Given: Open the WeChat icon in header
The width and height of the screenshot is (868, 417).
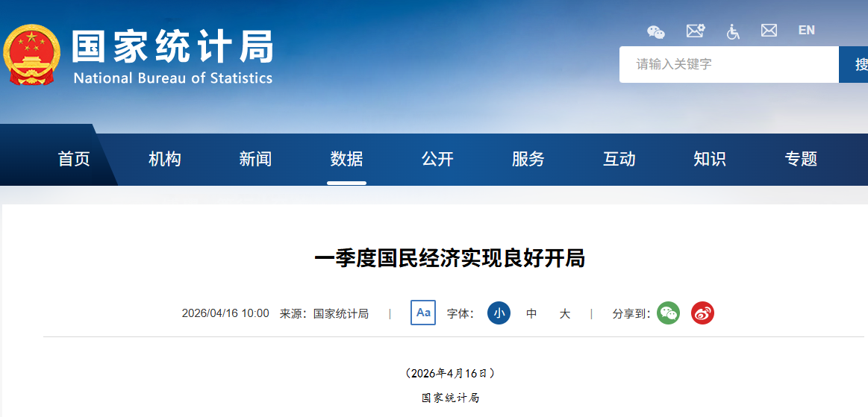Looking at the screenshot, I should pyautogui.click(x=656, y=31).
